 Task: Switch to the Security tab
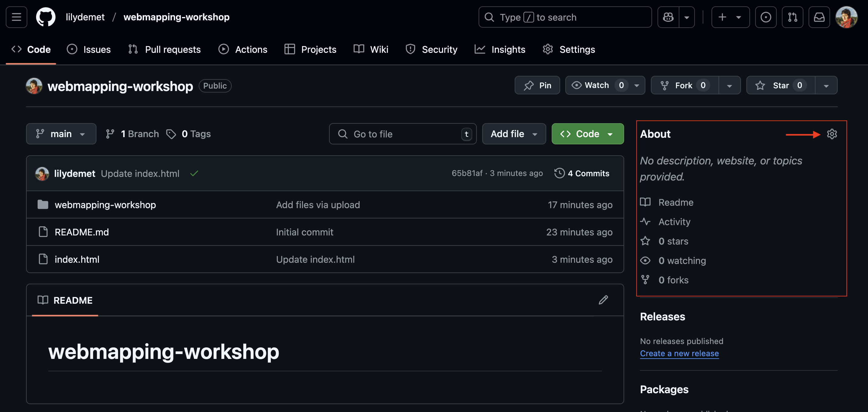point(431,49)
